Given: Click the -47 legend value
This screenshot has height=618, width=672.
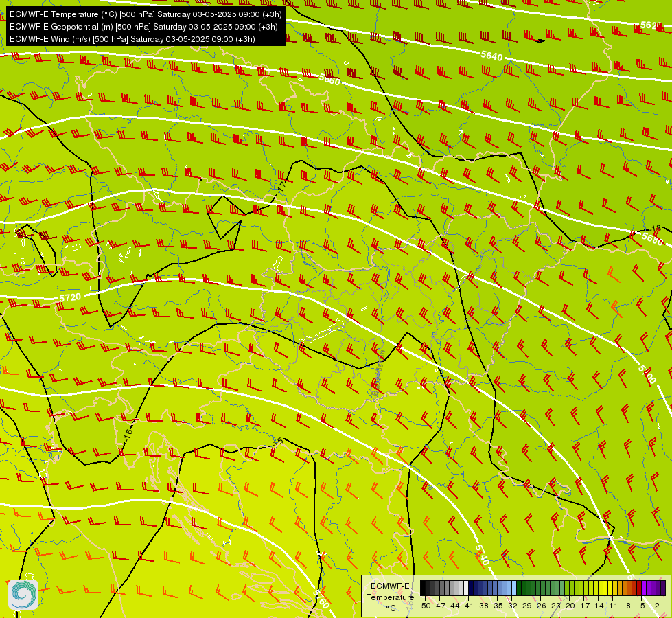Looking at the screenshot, I should click(439, 606).
